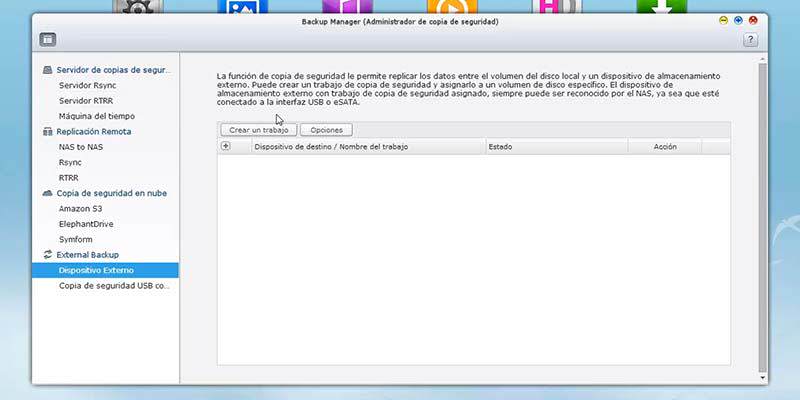
Task: Select Servidor Rsync in sidebar
Action: tap(87, 85)
